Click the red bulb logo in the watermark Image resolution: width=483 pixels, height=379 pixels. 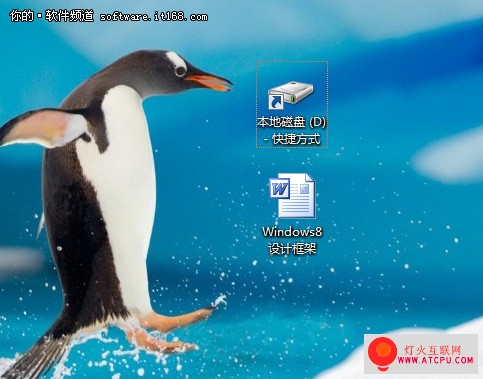click(382, 353)
